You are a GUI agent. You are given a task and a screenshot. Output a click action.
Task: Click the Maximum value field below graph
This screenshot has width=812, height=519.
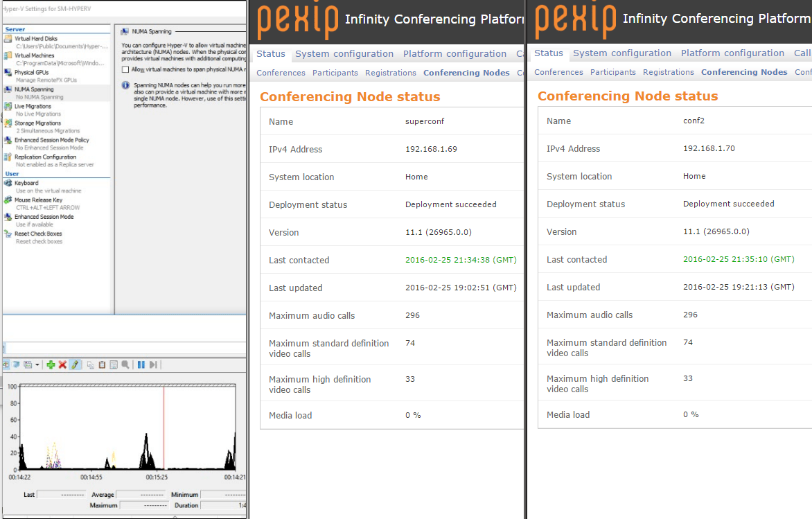(x=145, y=505)
